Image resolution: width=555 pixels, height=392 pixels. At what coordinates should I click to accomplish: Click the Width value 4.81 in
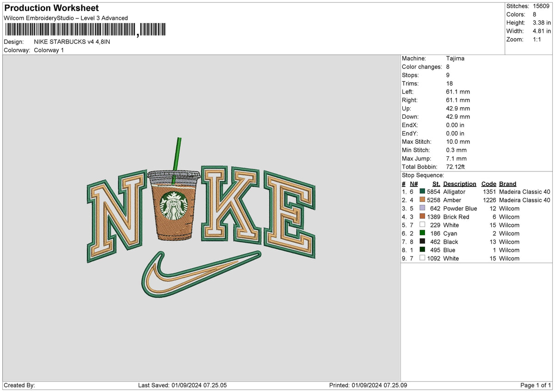coord(542,31)
